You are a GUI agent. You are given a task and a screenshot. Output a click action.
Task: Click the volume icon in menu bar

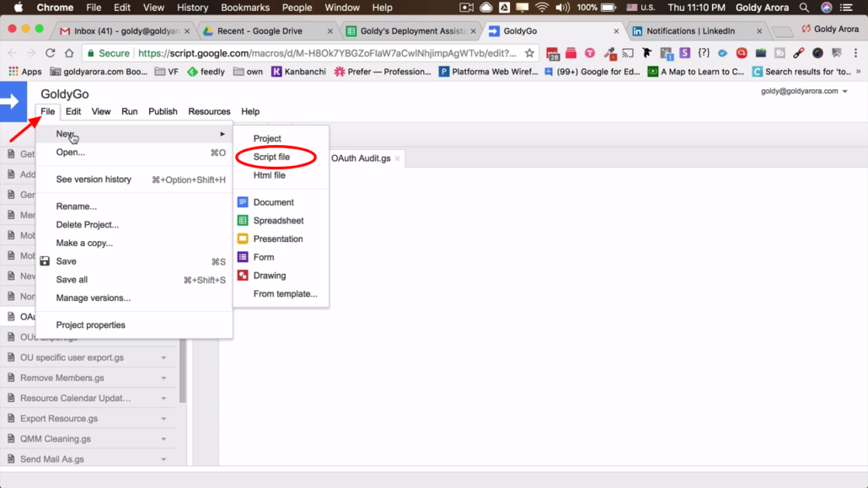562,8
